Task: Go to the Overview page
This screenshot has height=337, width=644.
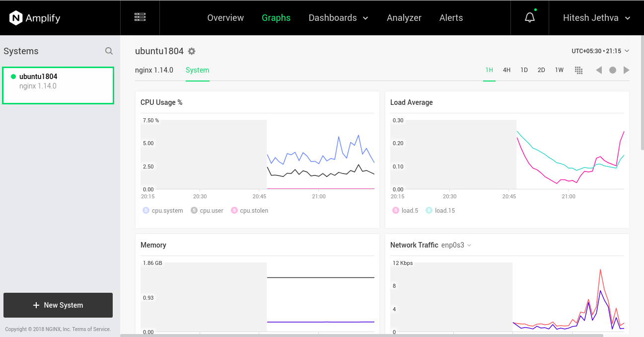Action: click(225, 17)
